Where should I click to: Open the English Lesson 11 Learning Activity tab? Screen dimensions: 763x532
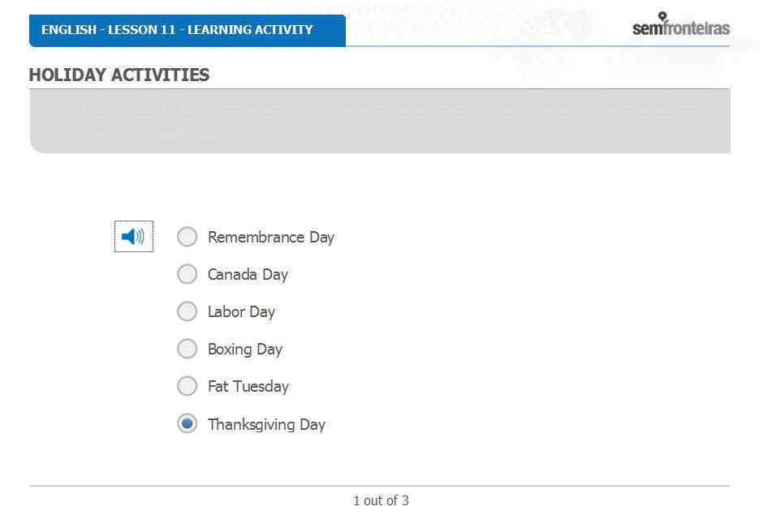click(188, 31)
